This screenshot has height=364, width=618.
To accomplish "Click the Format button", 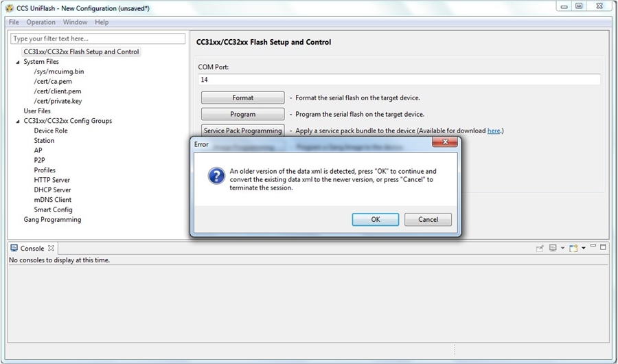I will pos(243,98).
